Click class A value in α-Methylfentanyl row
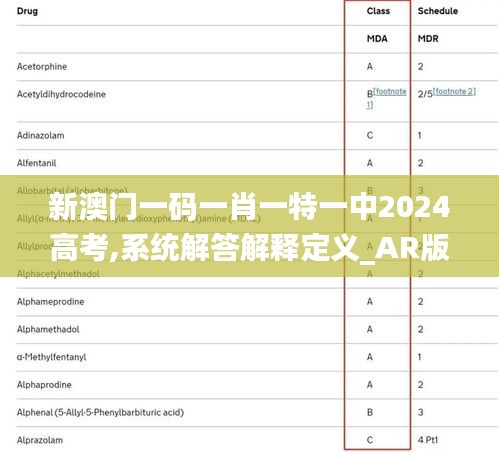This screenshot has width=499, height=452. (x=370, y=357)
